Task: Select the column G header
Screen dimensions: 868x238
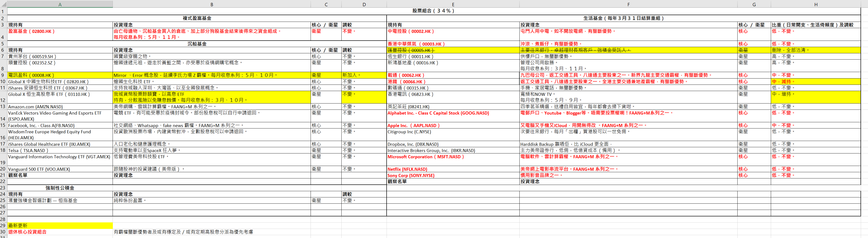Action: coord(754,4)
